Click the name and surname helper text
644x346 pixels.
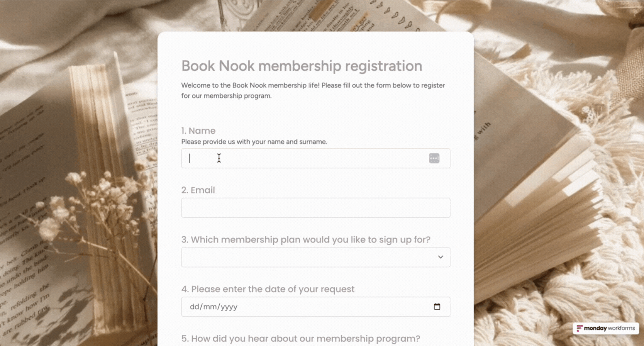click(x=254, y=142)
